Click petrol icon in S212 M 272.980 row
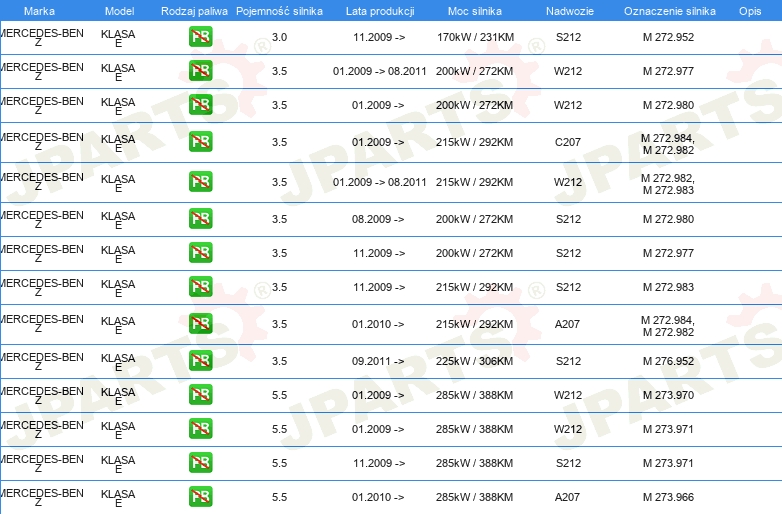 pos(200,219)
